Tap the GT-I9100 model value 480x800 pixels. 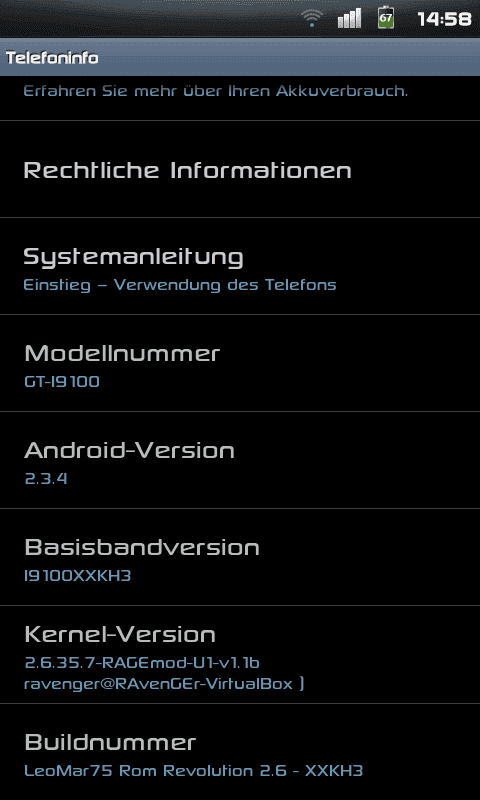click(62, 382)
